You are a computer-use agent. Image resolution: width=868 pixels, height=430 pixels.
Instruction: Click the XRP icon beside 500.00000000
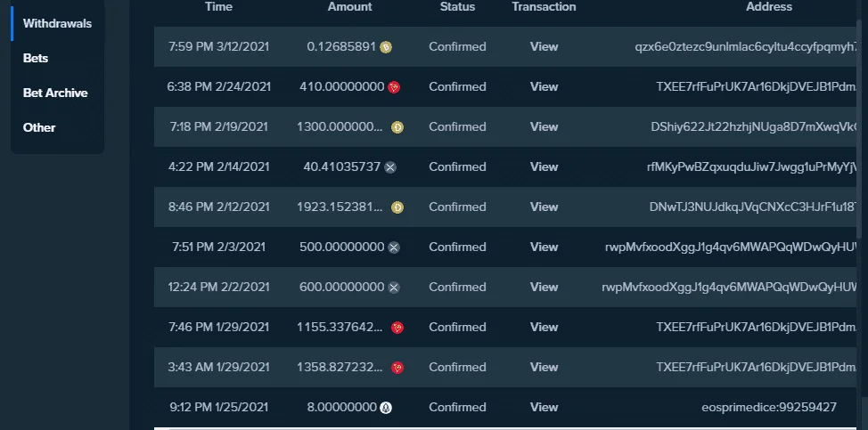394,247
